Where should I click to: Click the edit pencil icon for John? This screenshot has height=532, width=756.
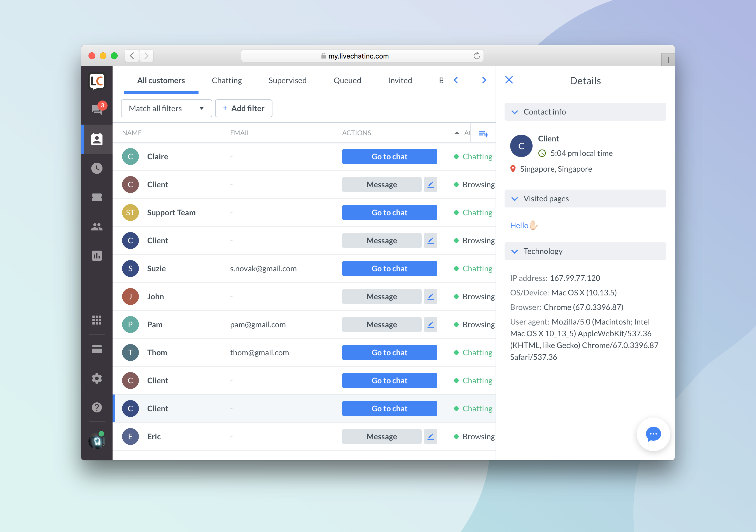click(x=431, y=296)
